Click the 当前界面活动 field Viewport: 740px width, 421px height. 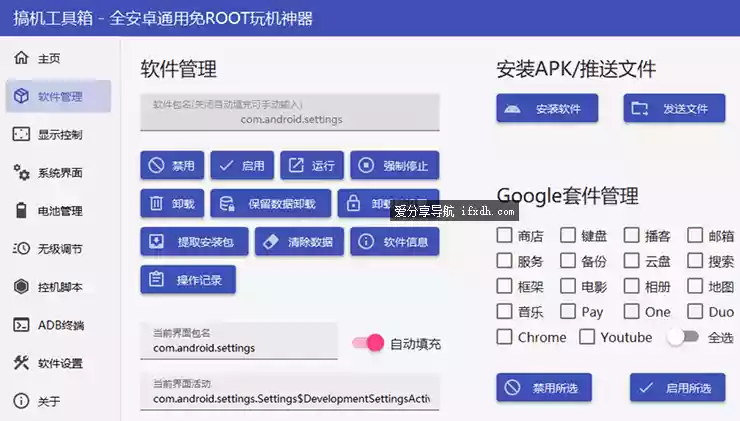(x=290, y=392)
